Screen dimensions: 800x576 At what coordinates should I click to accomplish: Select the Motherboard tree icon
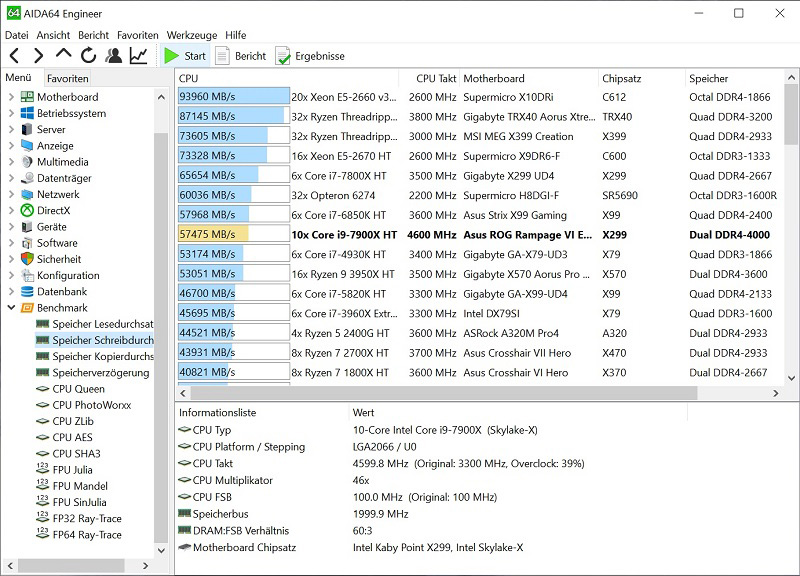click(x=27, y=97)
